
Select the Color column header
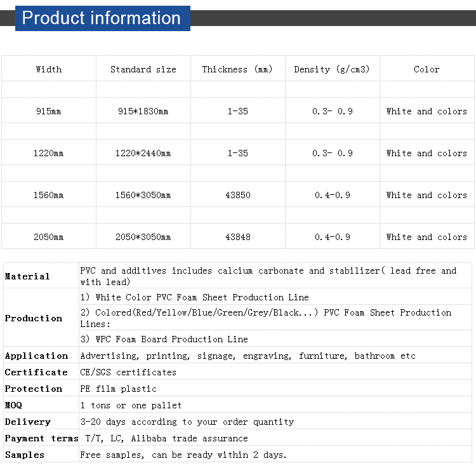426,69
